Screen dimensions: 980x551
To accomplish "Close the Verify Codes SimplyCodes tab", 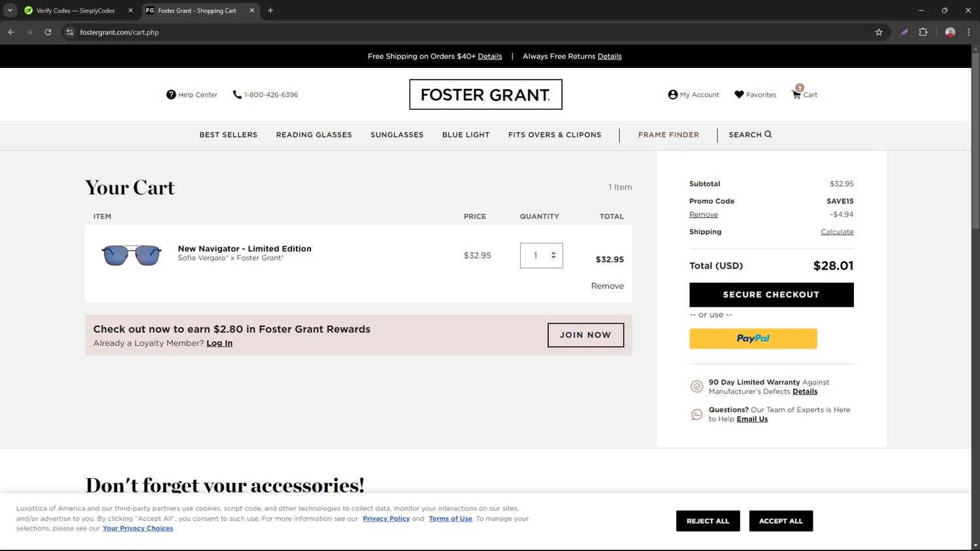I will coord(131,10).
